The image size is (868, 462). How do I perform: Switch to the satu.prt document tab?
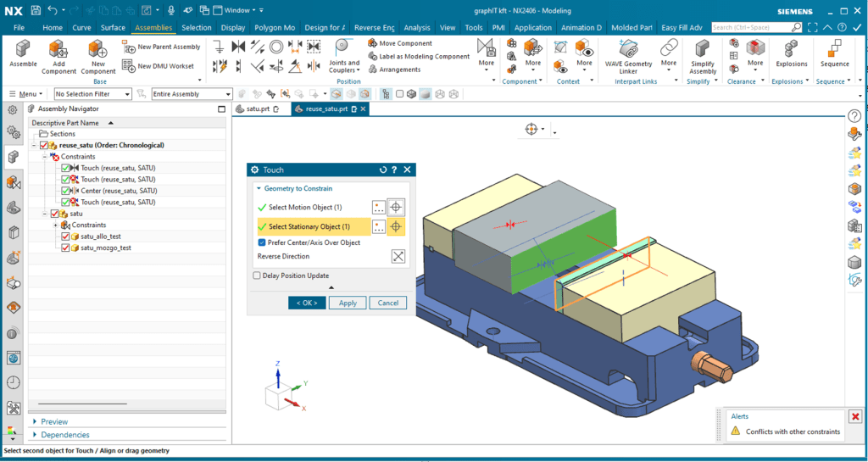pos(258,109)
